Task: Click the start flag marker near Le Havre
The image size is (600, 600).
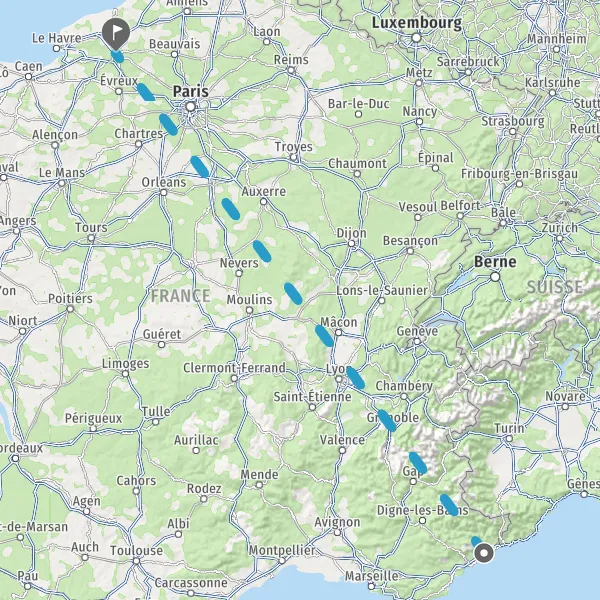Action: [x=116, y=34]
